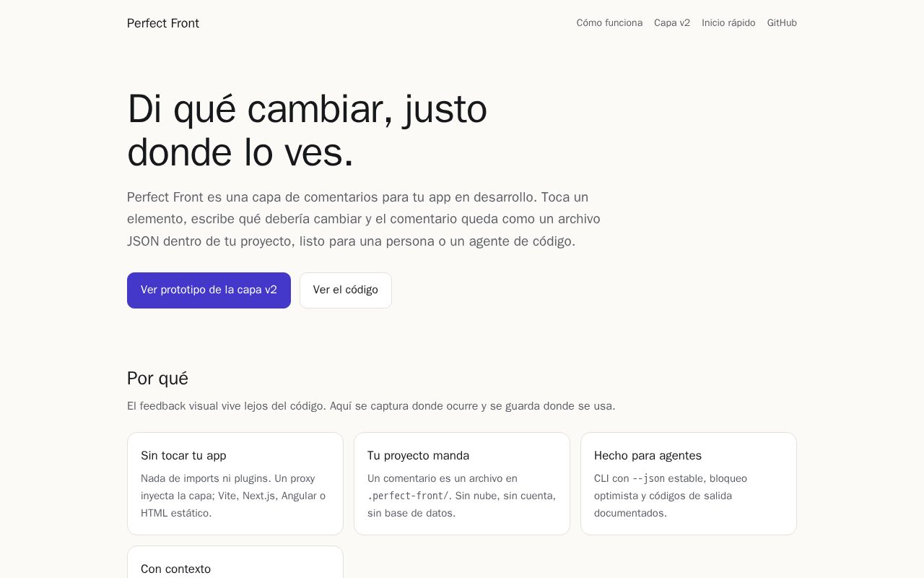The width and height of the screenshot is (924, 578).
Task: Click the Ver el código button
Action: pyautogui.click(x=346, y=290)
